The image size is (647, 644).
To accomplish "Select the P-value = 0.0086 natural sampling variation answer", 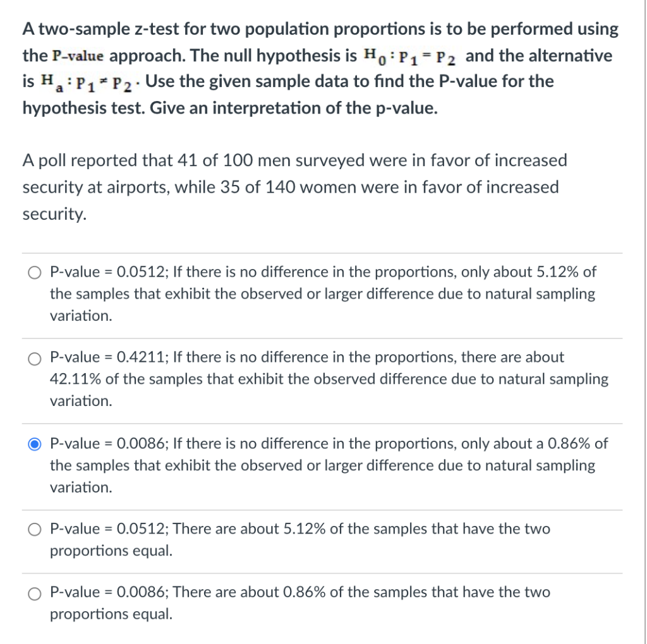I will tap(35, 444).
